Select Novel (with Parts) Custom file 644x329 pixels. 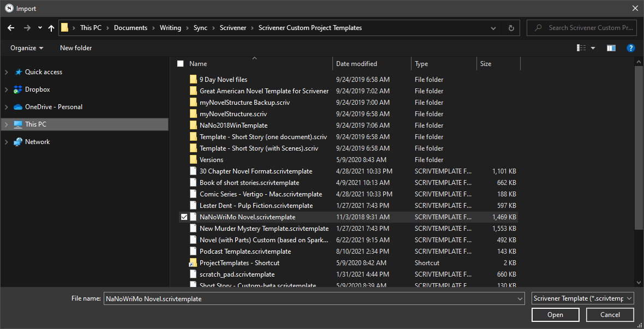click(264, 240)
